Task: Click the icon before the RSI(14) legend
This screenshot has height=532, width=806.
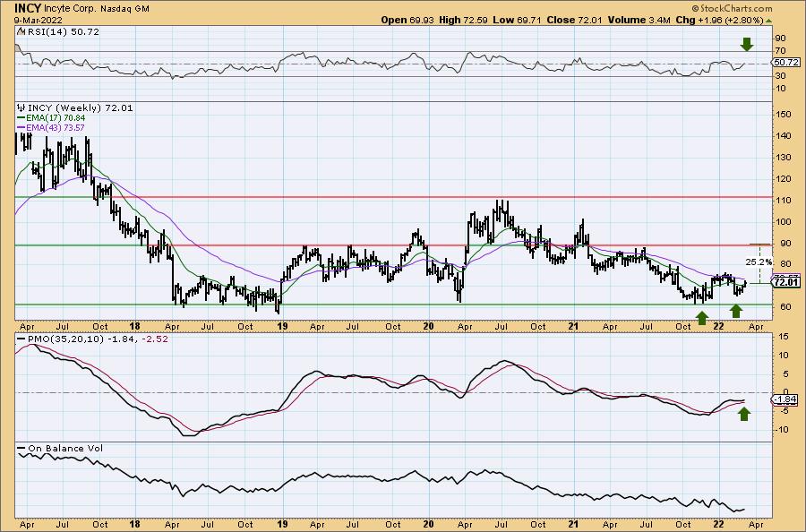Action: 20,31
